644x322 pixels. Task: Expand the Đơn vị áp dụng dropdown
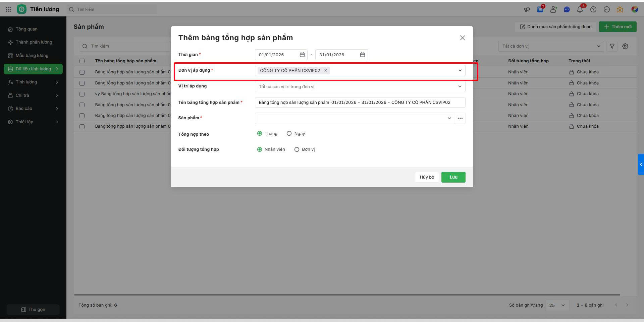[x=460, y=70]
